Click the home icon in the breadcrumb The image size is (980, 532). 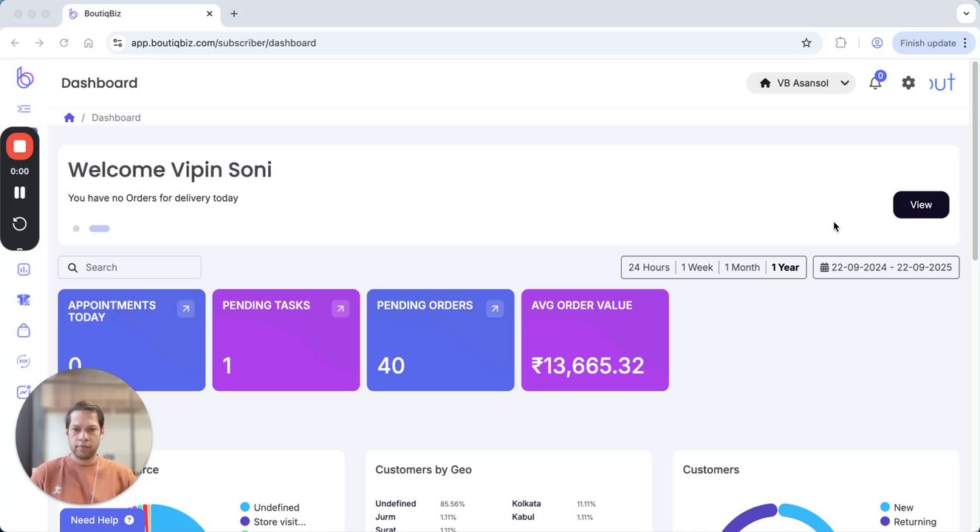click(69, 117)
